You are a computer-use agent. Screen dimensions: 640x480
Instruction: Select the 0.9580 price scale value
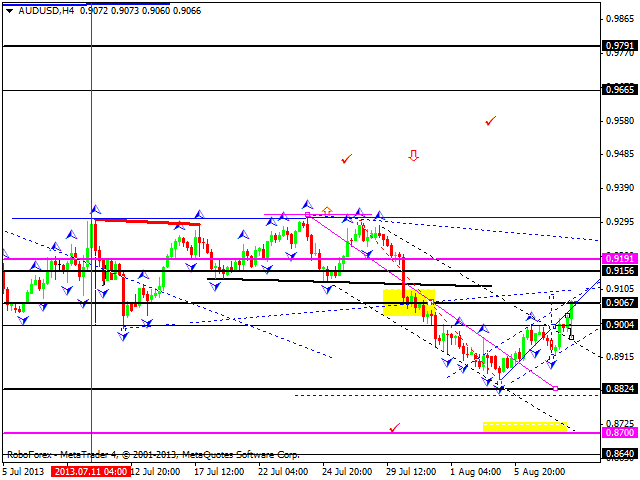620,121
